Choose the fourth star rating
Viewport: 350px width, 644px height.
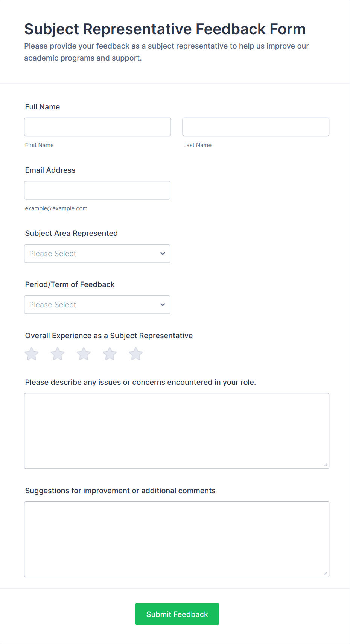tap(110, 354)
